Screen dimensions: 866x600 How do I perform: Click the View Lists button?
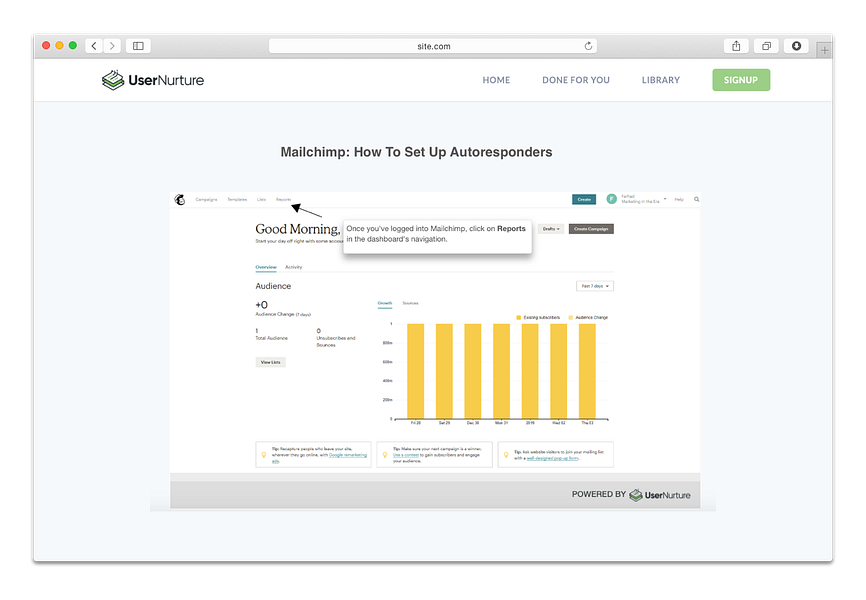[271, 362]
